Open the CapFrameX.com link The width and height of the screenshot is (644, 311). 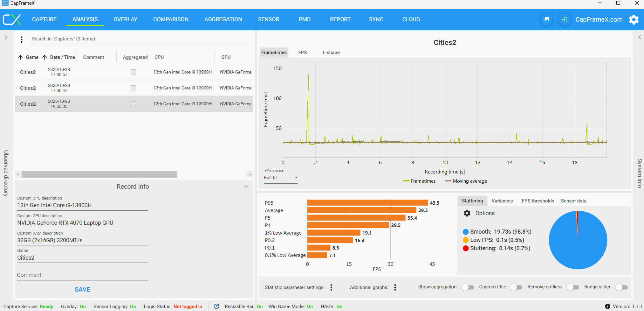[x=599, y=20]
